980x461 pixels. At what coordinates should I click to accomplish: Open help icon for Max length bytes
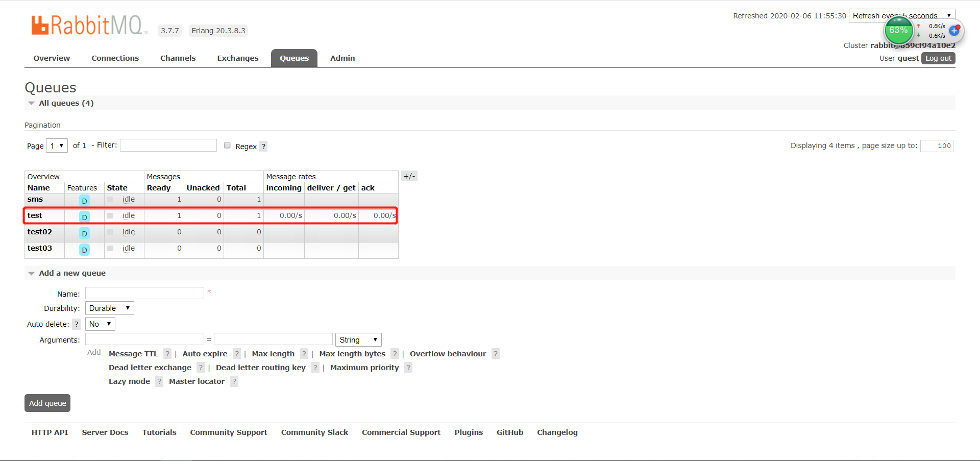tap(395, 354)
